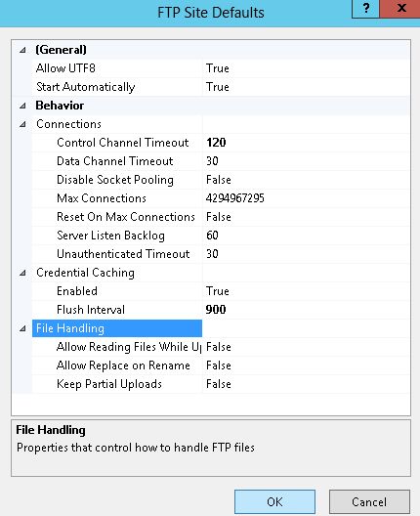
Task: Select the Reset On Max Connections property
Action: coord(126,217)
